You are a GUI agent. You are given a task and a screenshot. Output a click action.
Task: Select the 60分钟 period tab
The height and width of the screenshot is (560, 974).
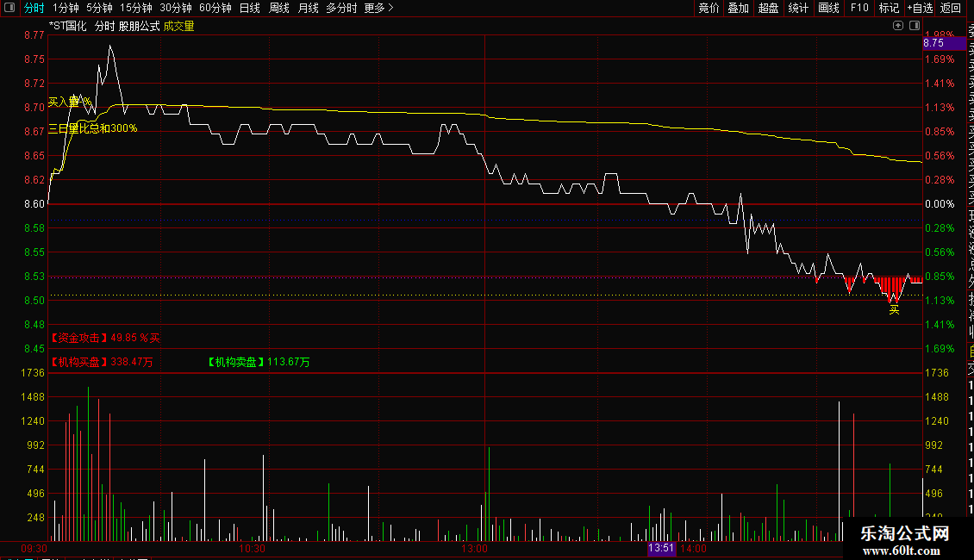[215, 8]
